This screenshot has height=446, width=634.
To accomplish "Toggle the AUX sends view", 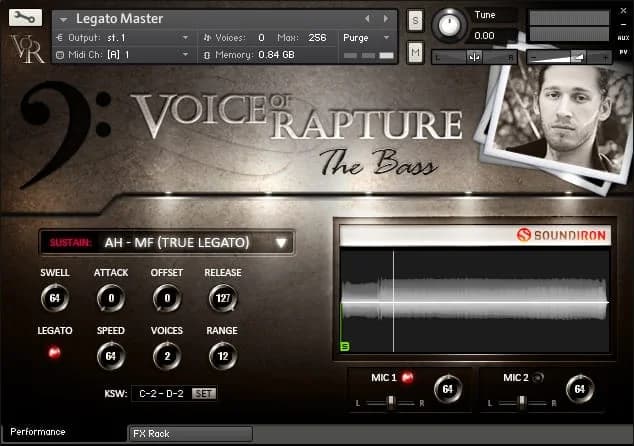I will click(623, 38).
